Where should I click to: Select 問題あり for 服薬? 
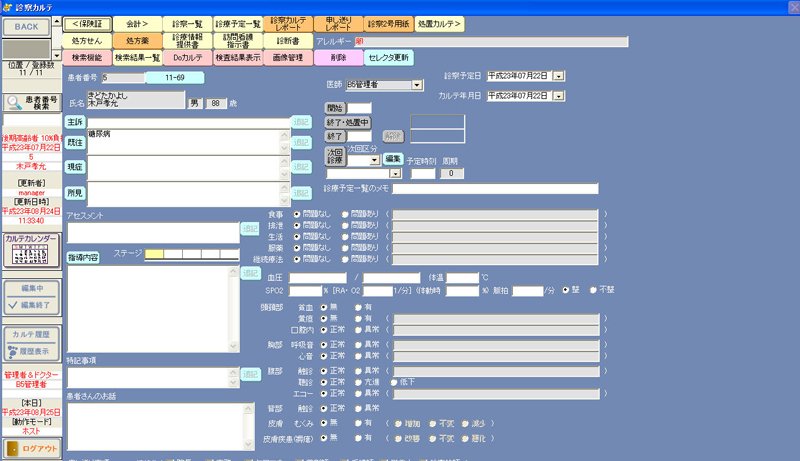pyautogui.click(x=345, y=248)
